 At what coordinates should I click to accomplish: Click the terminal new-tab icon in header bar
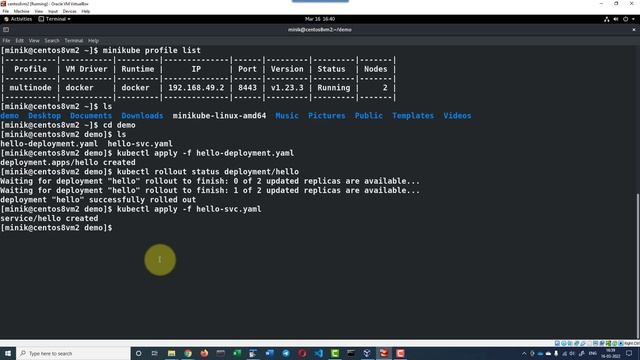pos(6,30)
